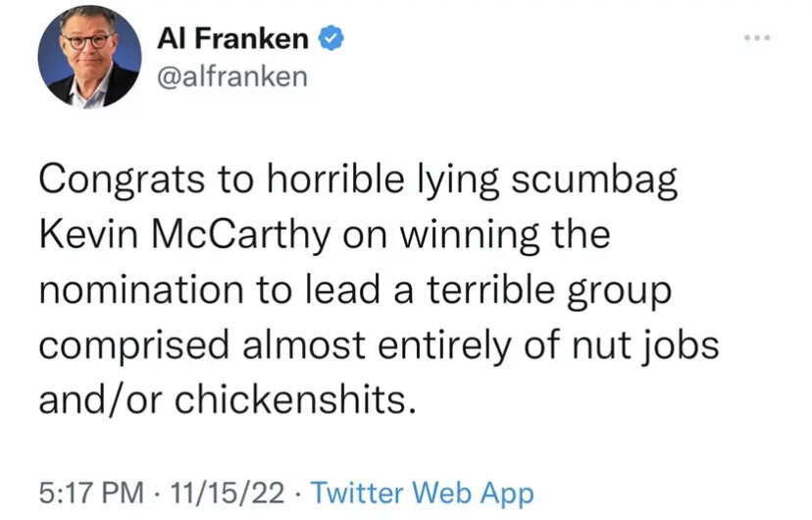This screenshot has width=812, height=520.
Task: Open Al Franken's profile picture
Action: tap(89, 59)
